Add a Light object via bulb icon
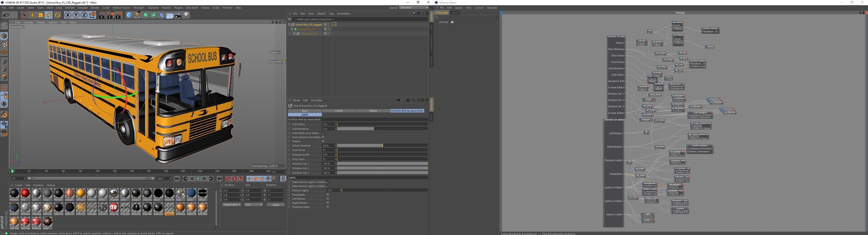The height and width of the screenshot is (235, 868). tap(186, 15)
